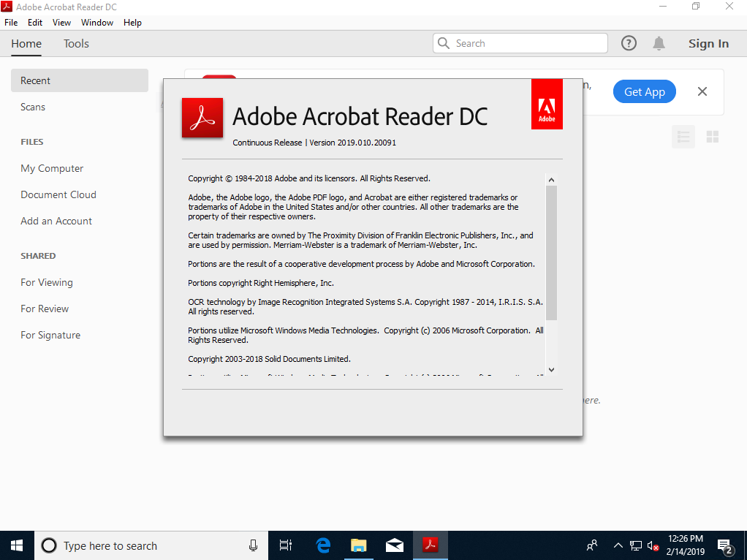
Task: Open the People icon in system tray
Action: pyautogui.click(x=592, y=545)
